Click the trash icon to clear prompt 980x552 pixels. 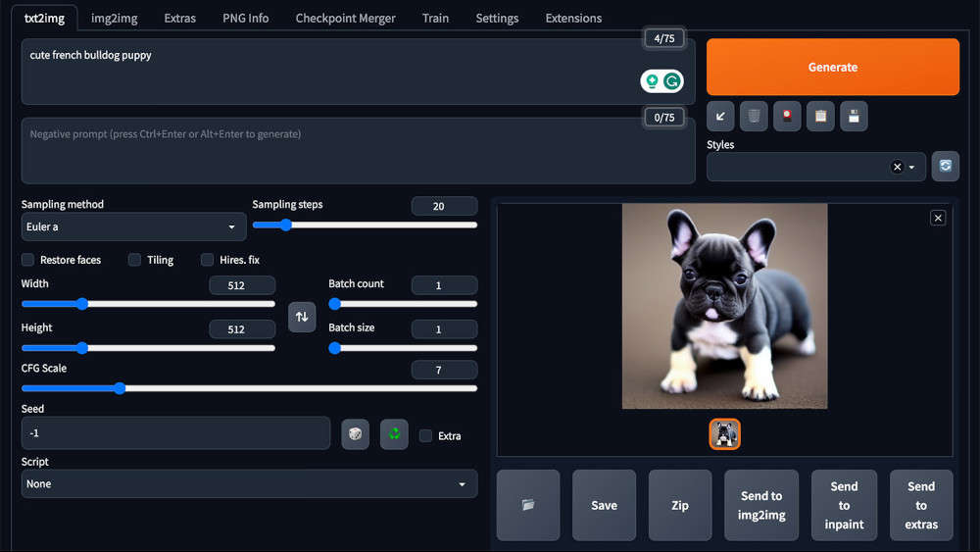pyautogui.click(x=754, y=117)
